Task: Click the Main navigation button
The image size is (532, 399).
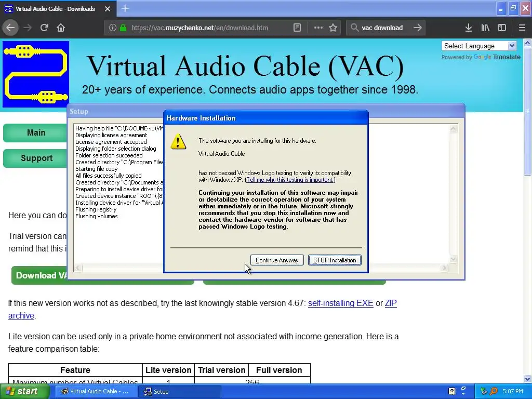Action: pos(35,132)
